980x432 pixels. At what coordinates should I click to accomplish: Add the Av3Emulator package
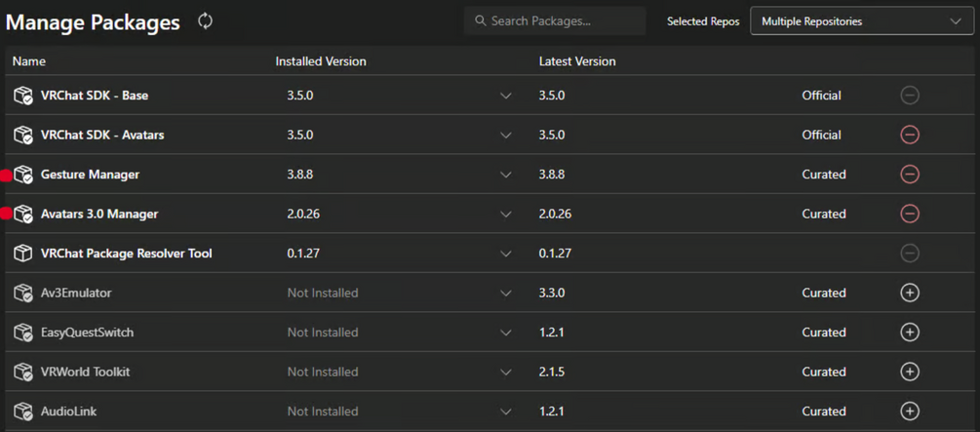[x=910, y=293]
